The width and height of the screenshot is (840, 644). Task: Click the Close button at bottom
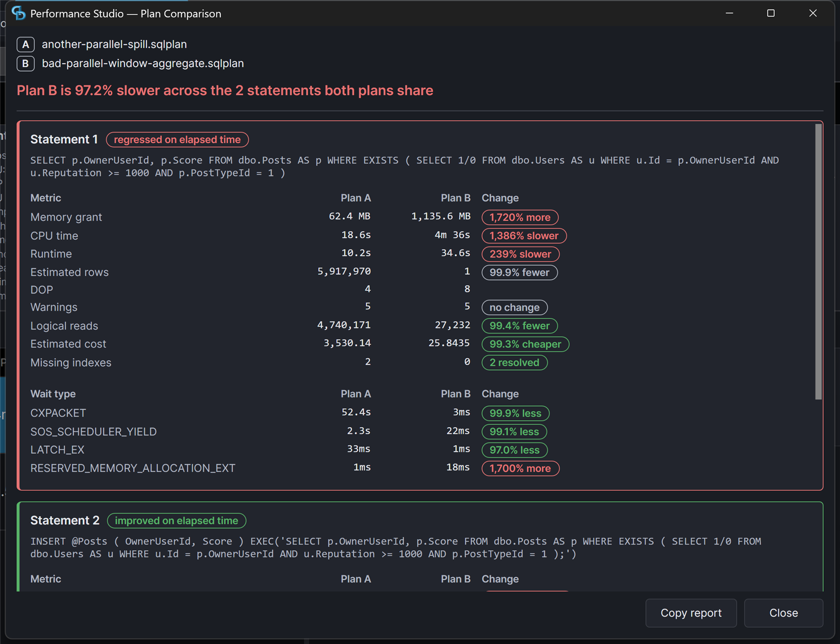[783, 613]
